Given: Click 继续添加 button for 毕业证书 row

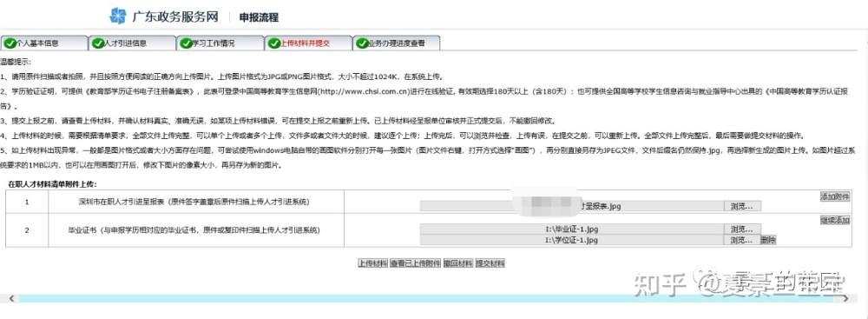Looking at the screenshot, I should 835,220.
